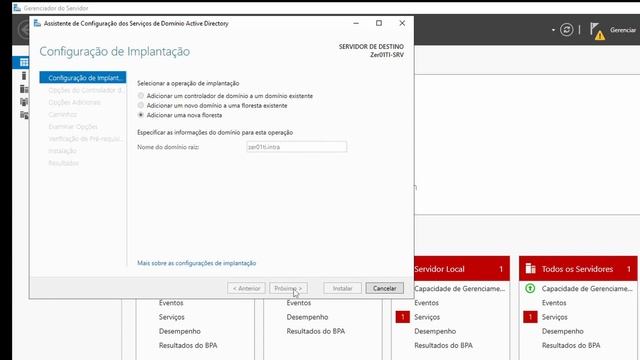Click red alert badge beside Serviços in Todos os Servidores
This screenshot has width=640, height=360.
(x=530, y=317)
